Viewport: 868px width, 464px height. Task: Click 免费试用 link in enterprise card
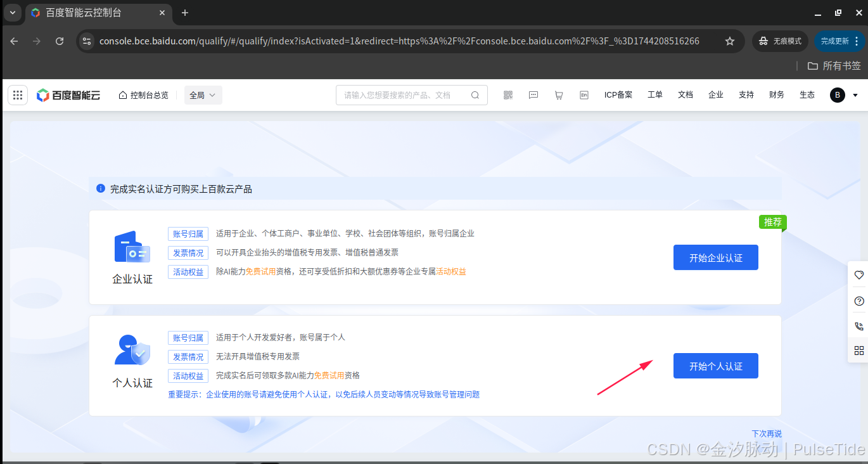(x=261, y=271)
